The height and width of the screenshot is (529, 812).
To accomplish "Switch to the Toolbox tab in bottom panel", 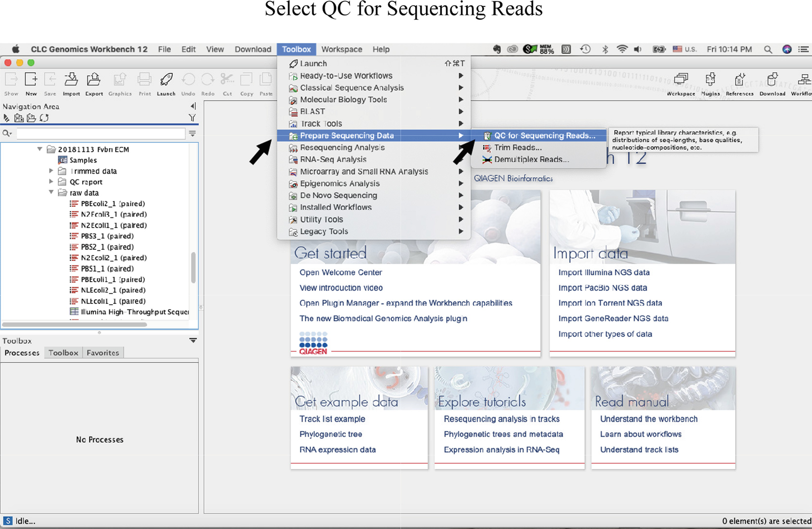I will [x=63, y=353].
